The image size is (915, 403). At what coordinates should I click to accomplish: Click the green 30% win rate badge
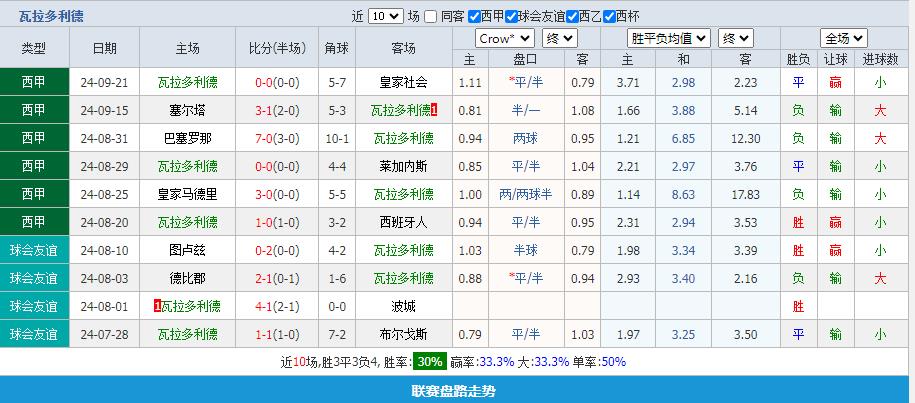(430, 361)
